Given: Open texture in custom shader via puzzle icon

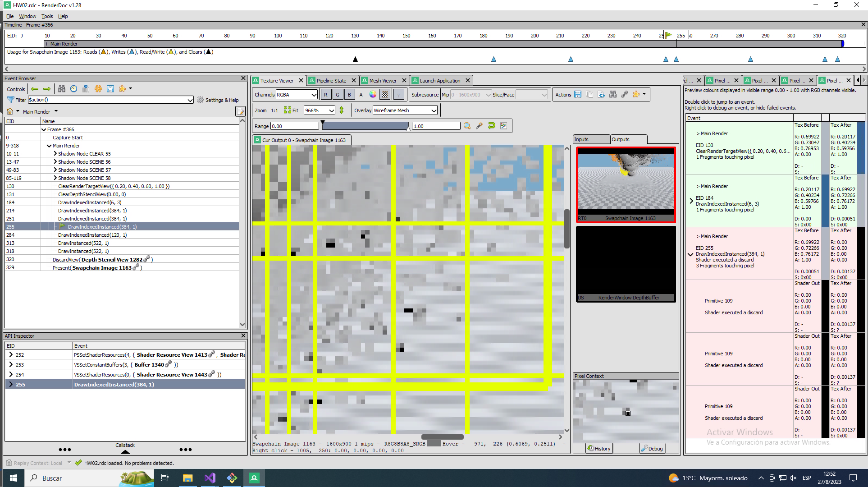Looking at the screenshot, I should [x=635, y=94].
